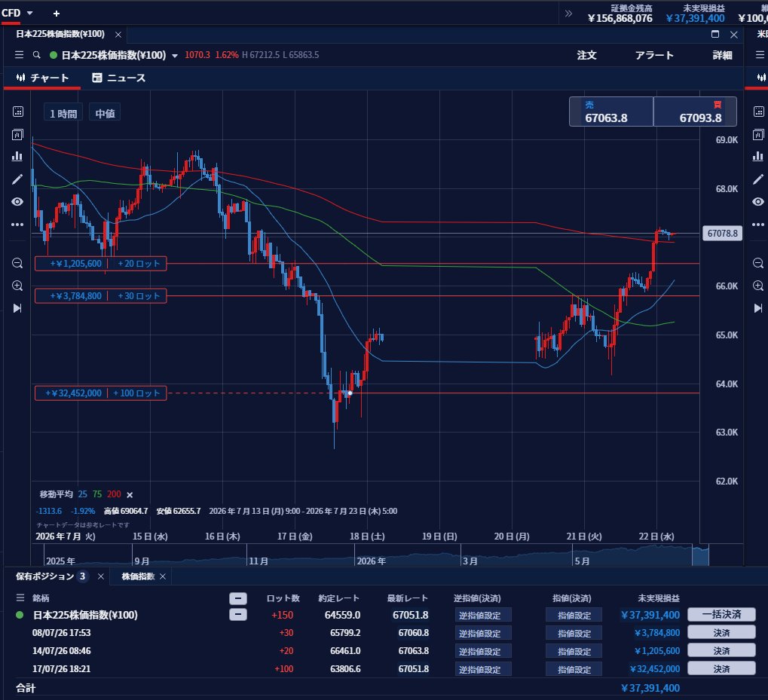Switch to the チャート tab
Image resolution: width=768 pixels, height=700 pixels.
(42, 78)
